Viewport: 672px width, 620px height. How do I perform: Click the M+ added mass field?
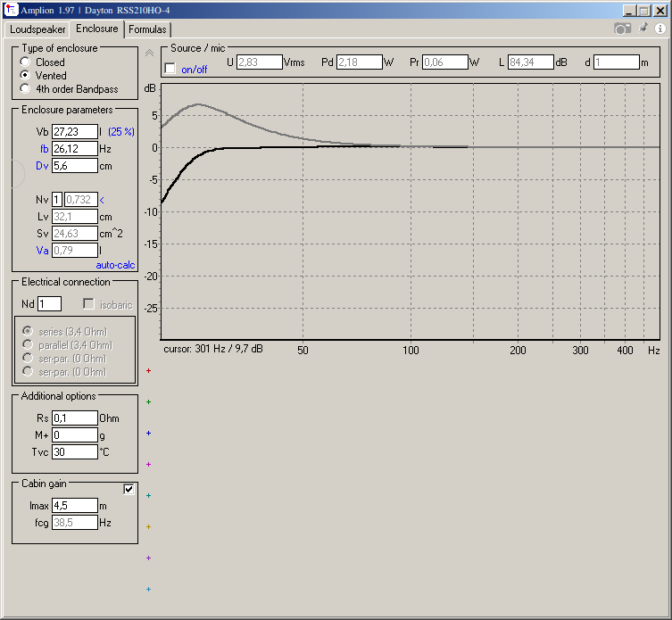coord(75,435)
